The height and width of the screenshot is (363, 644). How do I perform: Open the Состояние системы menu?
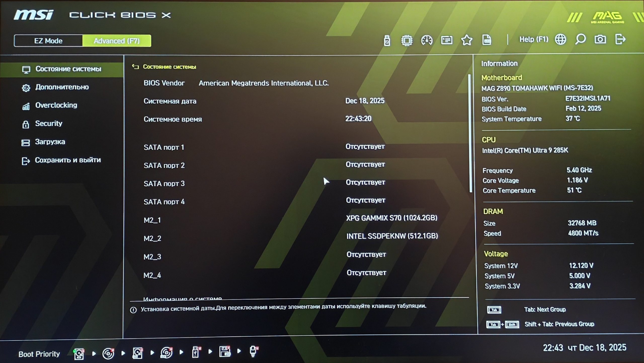coord(62,69)
